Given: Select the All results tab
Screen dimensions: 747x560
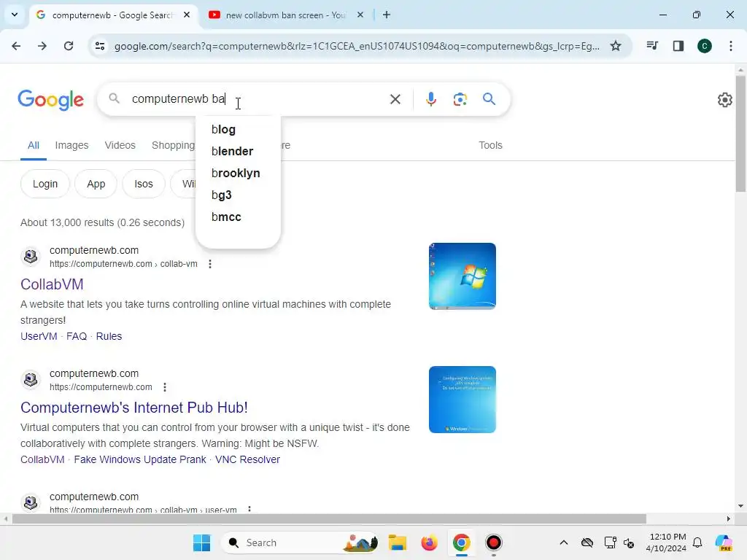Looking at the screenshot, I should tap(34, 145).
